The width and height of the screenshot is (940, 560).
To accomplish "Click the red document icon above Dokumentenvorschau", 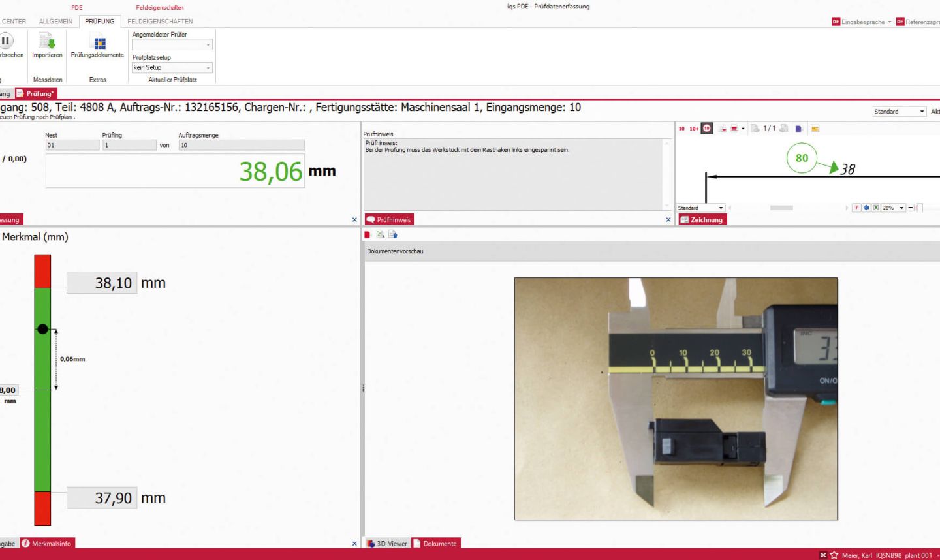I will (x=367, y=234).
